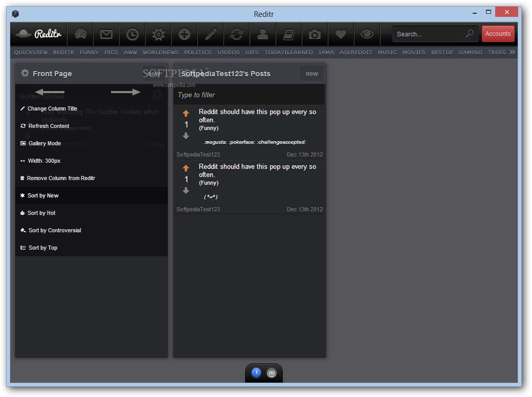Switch to the FUNNY tab
532x397 pixels.
point(89,52)
